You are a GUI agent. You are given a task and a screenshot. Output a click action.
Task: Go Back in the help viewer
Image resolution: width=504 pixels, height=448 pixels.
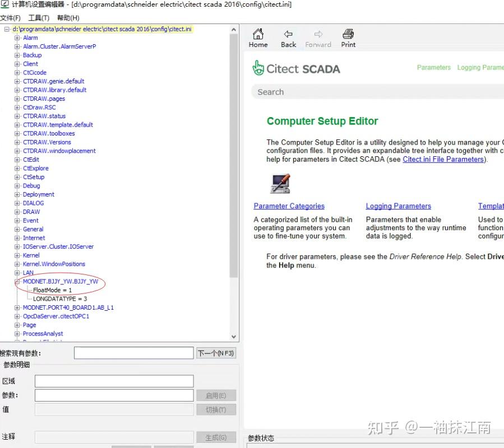click(288, 38)
